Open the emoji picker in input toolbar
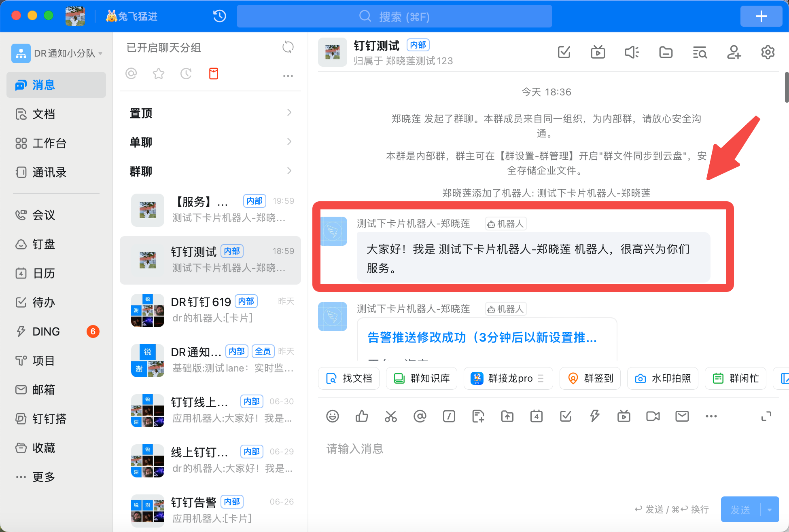Screen dimensions: 789x532 (333, 416)
